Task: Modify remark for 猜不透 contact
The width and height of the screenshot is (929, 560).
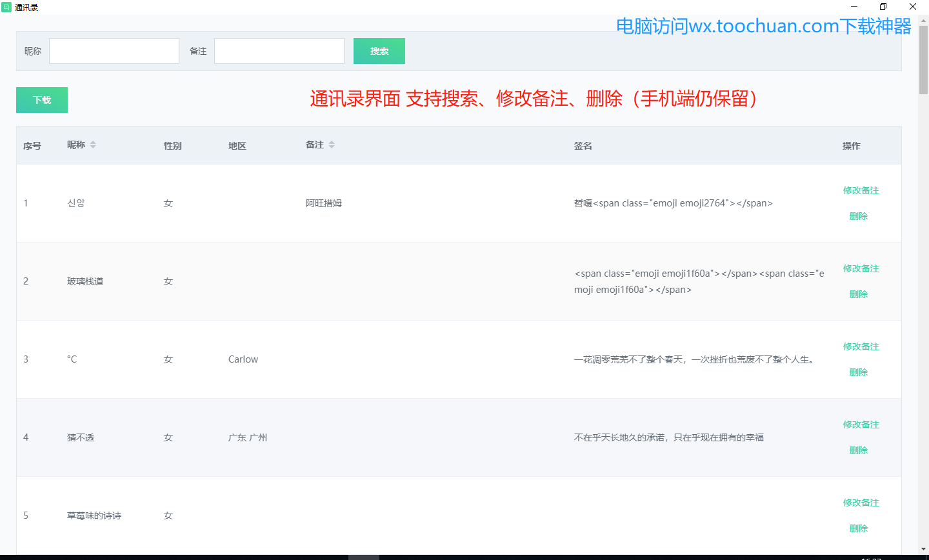Action: click(861, 425)
